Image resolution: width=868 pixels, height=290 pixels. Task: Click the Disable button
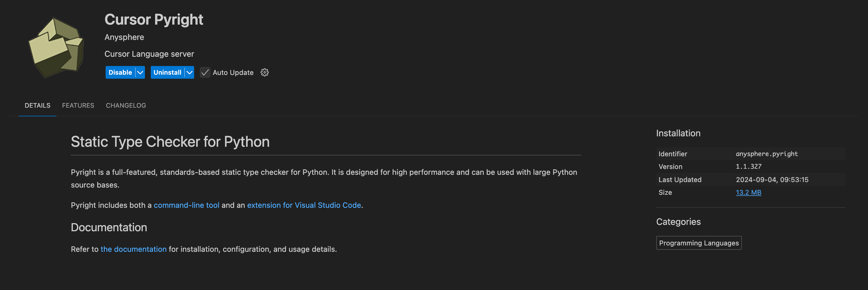(120, 72)
